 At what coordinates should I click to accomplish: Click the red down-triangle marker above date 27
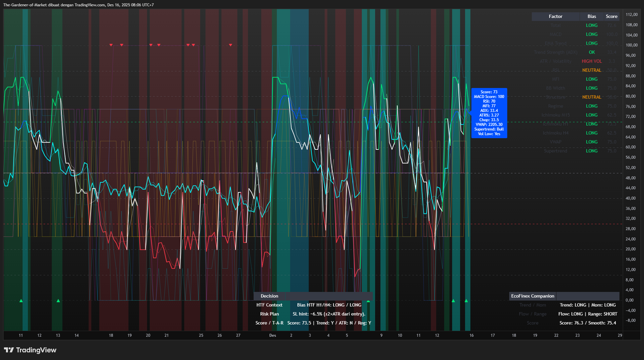click(230, 45)
